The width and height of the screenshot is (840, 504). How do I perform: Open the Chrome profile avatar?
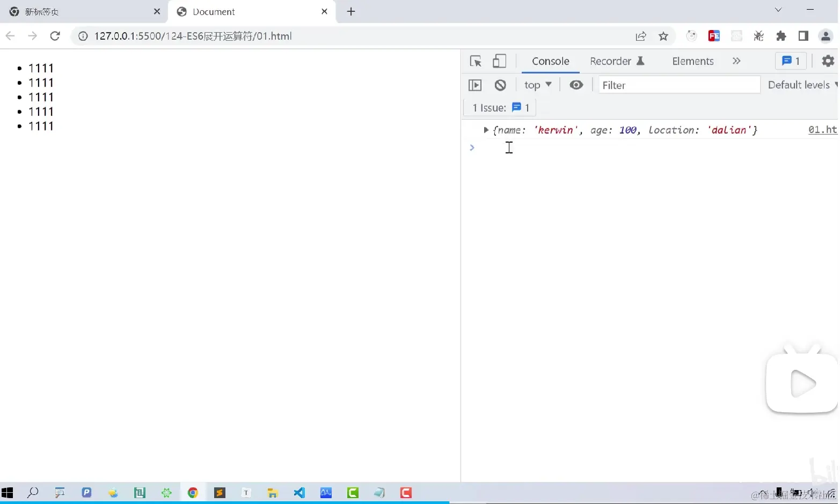click(x=826, y=36)
